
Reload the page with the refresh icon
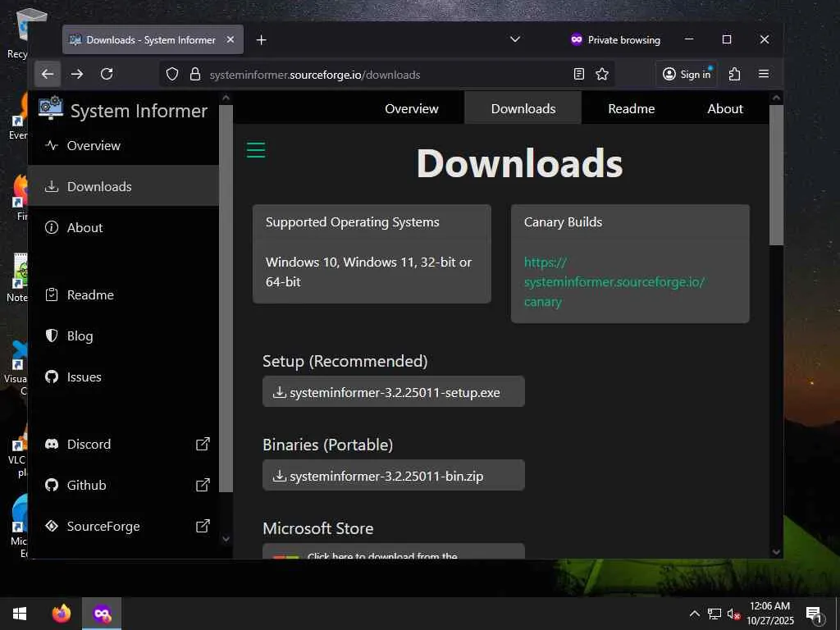[x=107, y=74]
